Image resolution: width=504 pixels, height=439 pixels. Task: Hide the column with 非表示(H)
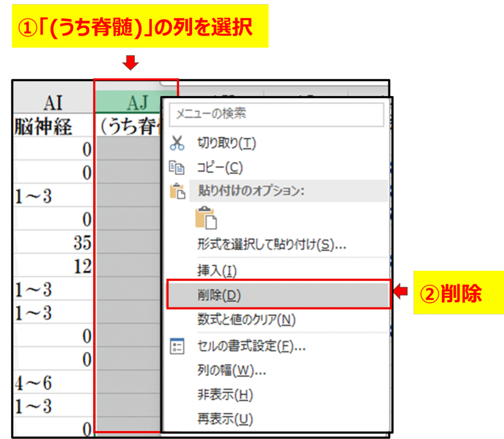pyautogui.click(x=225, y=395)
